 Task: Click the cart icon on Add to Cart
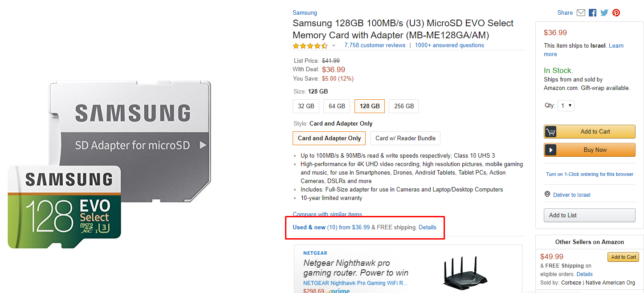(551, 132)
